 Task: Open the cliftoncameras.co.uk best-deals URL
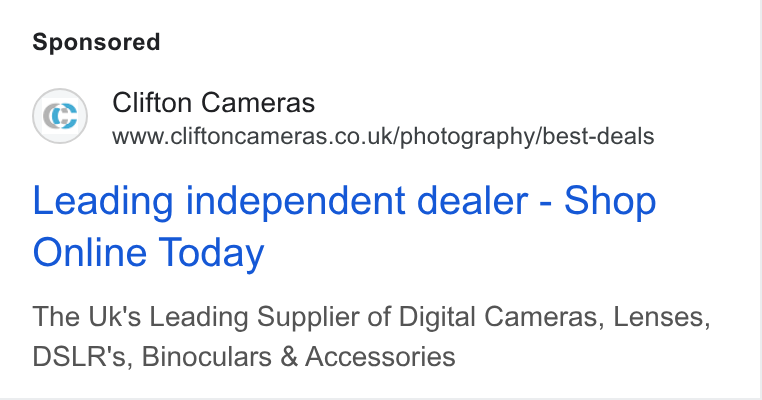point(383,137)
